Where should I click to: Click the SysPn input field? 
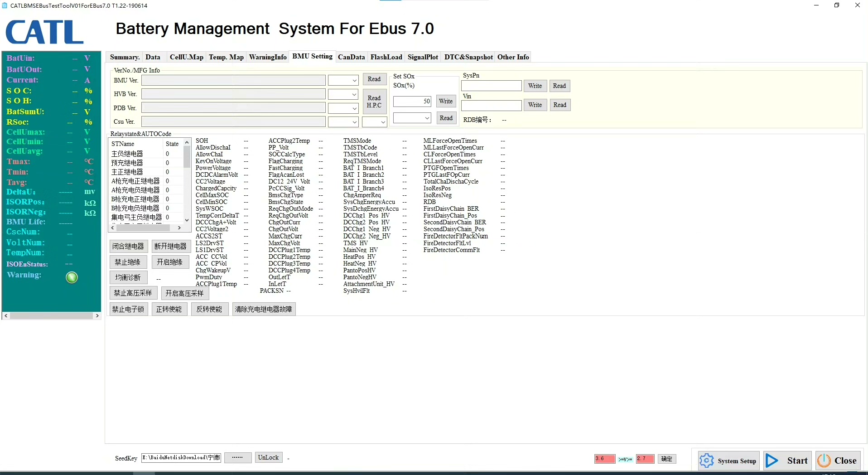(492, 86)
